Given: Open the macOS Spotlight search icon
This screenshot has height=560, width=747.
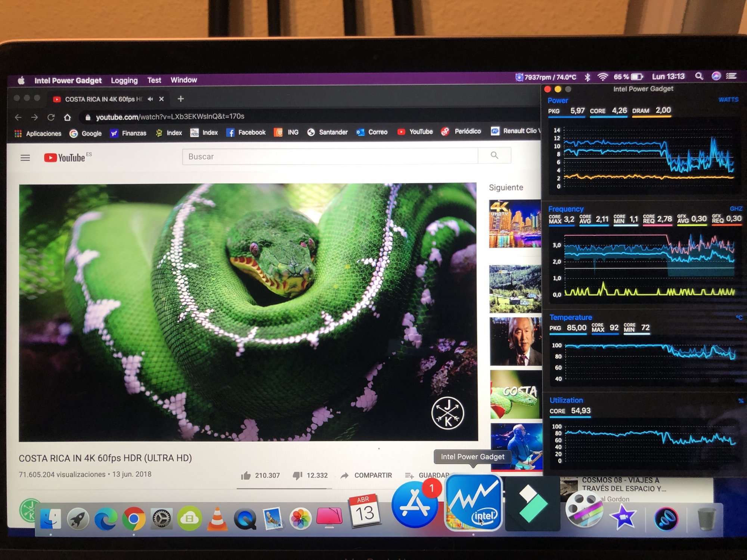Looking at the screenshot, I should point(699,76).
